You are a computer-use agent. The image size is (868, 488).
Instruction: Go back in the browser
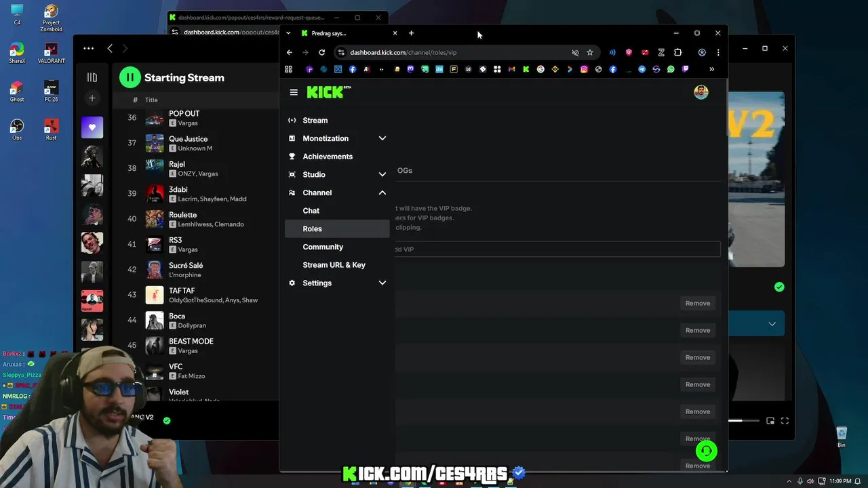pyautogui.click(x=290, y=52)
